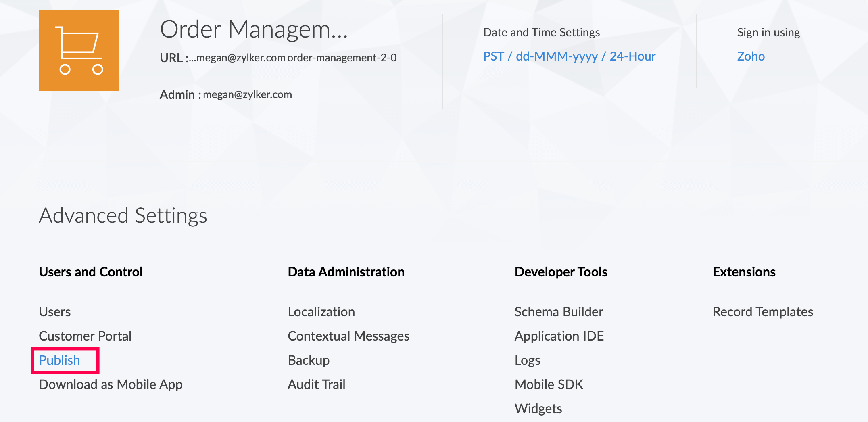View the Audit Trail
The height and width of the screenshot is (422, 868).
tap(317, 384)
